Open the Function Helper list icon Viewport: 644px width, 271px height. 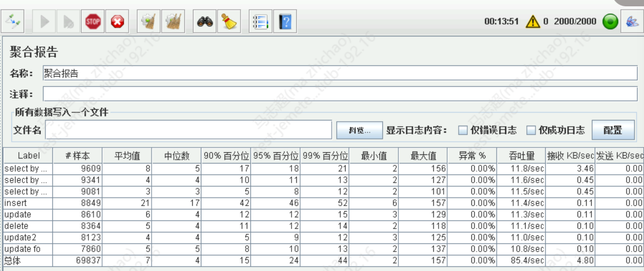pos(261,21)
